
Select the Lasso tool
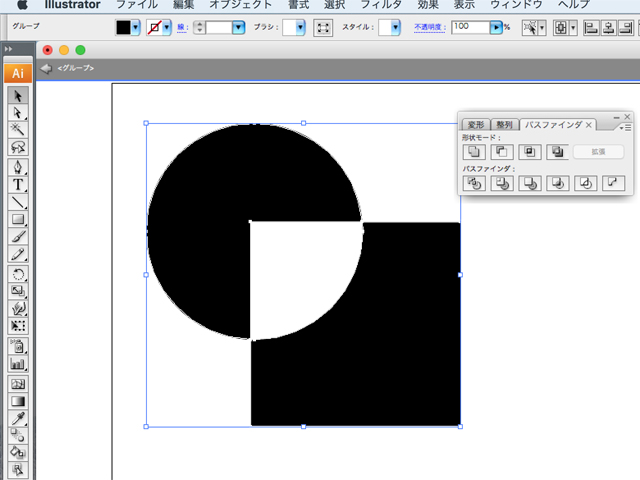coord(18,147)
